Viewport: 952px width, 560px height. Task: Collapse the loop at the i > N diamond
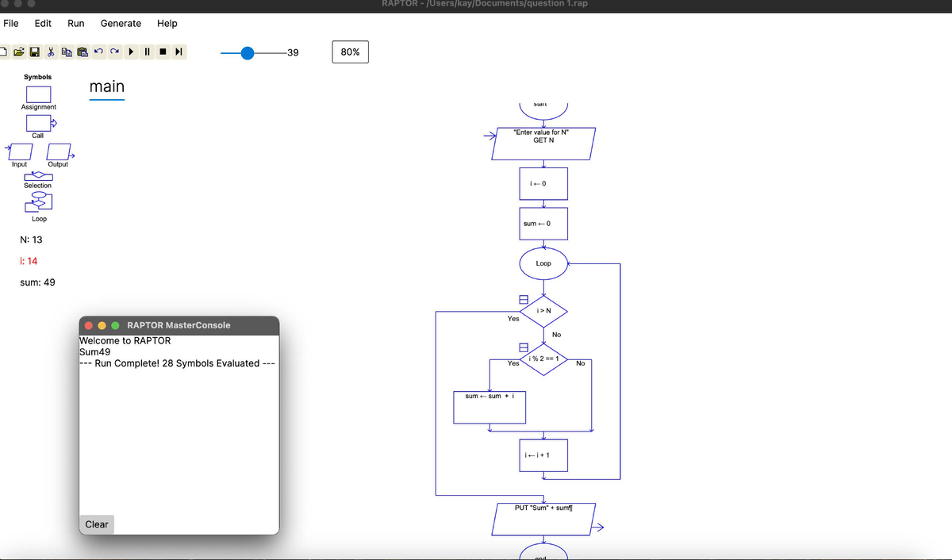[x=524, y=300]
